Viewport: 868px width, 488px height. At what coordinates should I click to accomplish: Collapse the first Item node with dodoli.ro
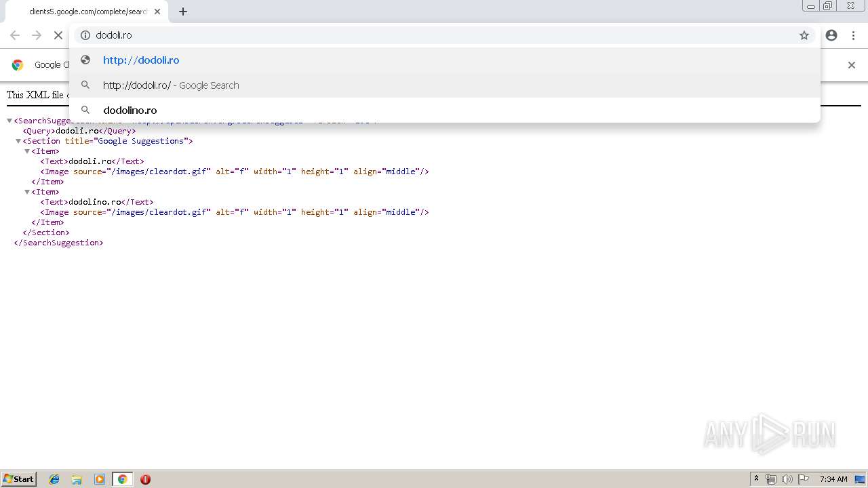[27, 151]
